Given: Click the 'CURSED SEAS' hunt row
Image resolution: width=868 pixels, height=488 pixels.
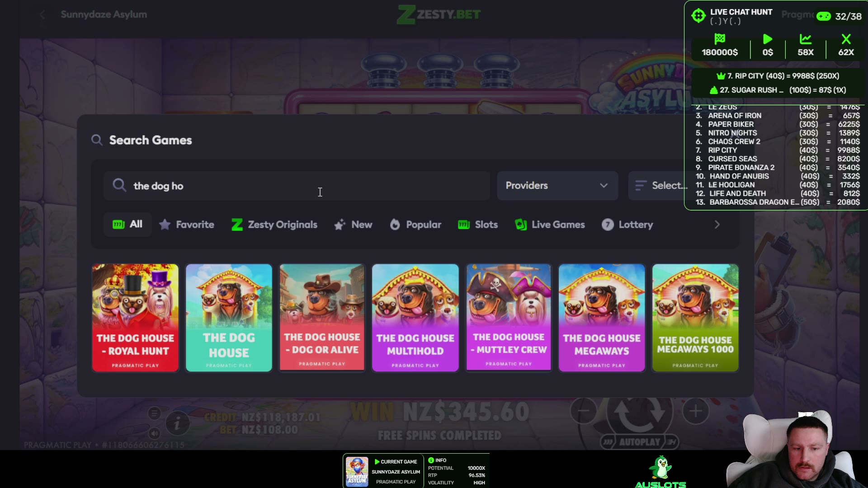Looking at the screenshot, I should (778, 159).
